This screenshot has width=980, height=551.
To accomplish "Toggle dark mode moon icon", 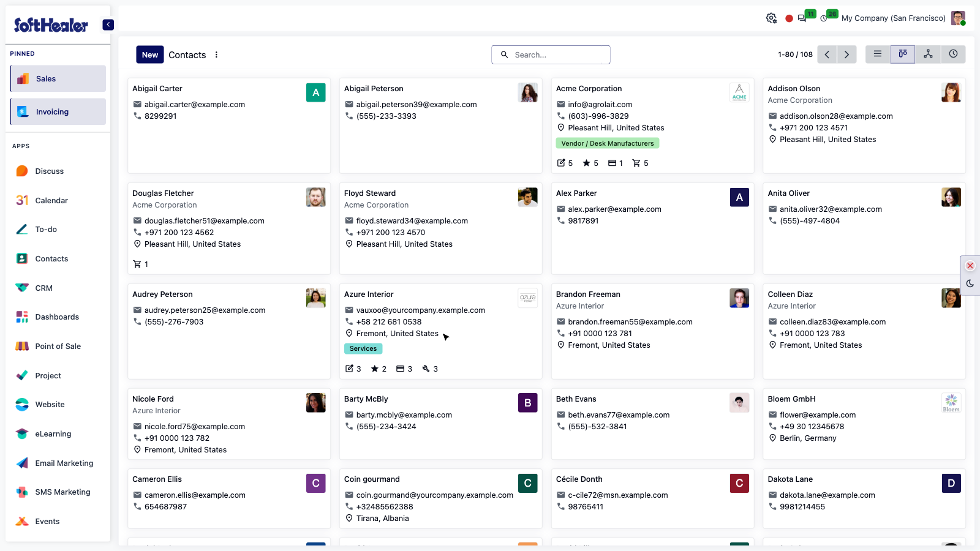I will (970, 283).
